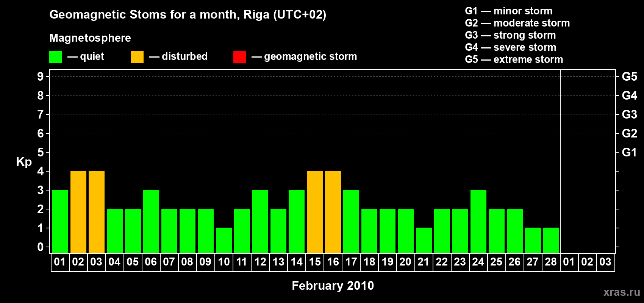The image size is (644, 303).
Task: Click 'G5 — extreme storm' in the scale legend
Action: 514,59
